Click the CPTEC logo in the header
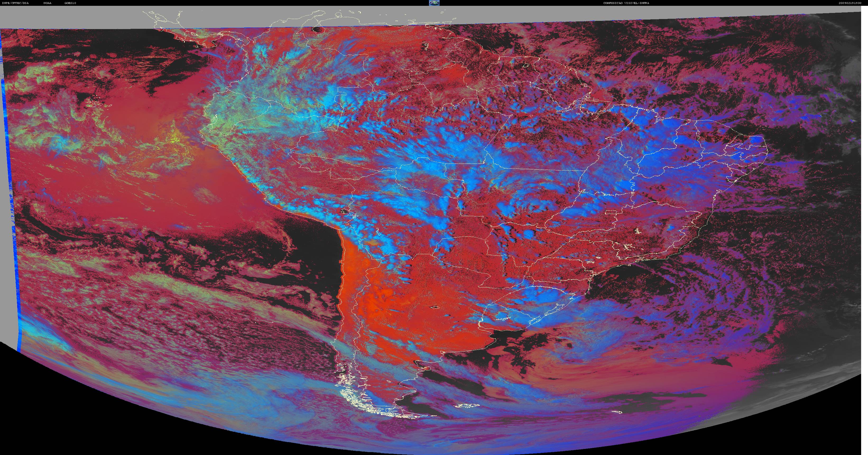 pos(434,3)
